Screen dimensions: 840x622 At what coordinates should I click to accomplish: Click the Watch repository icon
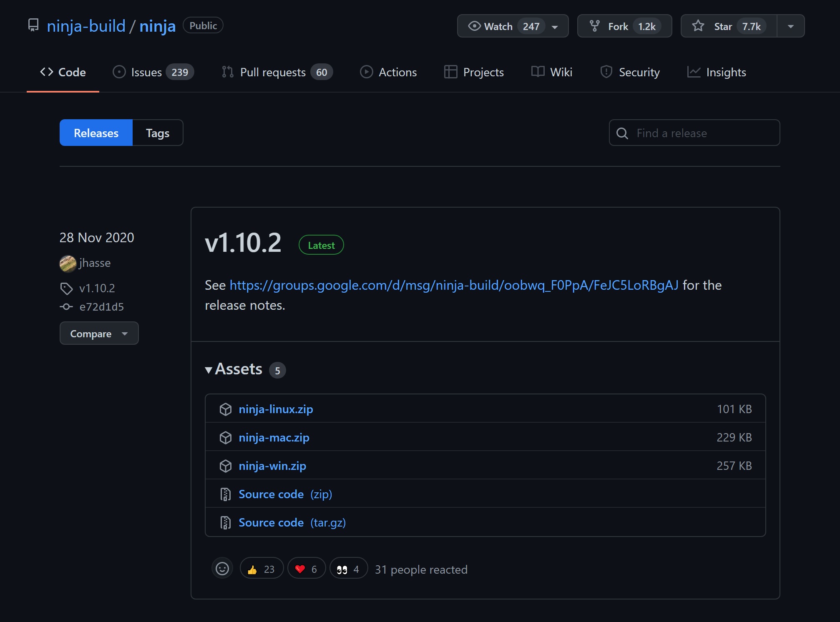pos(472,26)
